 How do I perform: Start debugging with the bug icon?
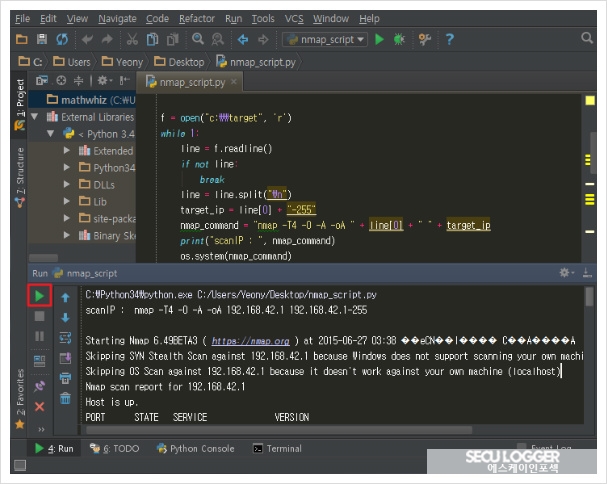point(399,39)
